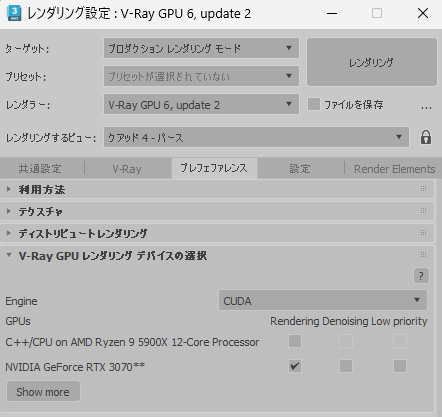Open the プリセット dropdown
Image resolution: width=442 pixels, height=417 pixels.
pyautogui.click(x=201, y=76)
